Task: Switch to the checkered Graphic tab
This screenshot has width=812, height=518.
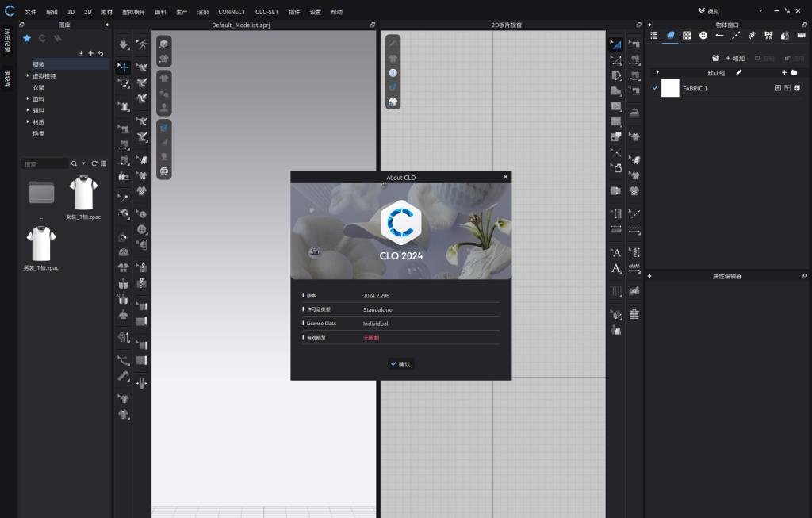Action: pyautogui.click(x=687, y=35)
